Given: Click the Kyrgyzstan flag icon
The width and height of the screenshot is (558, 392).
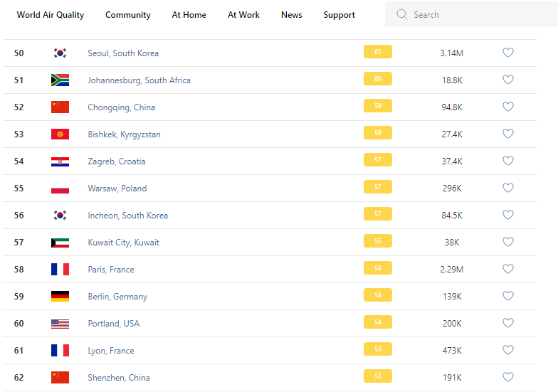Looking at the screenshot, I should click(60, 134).
